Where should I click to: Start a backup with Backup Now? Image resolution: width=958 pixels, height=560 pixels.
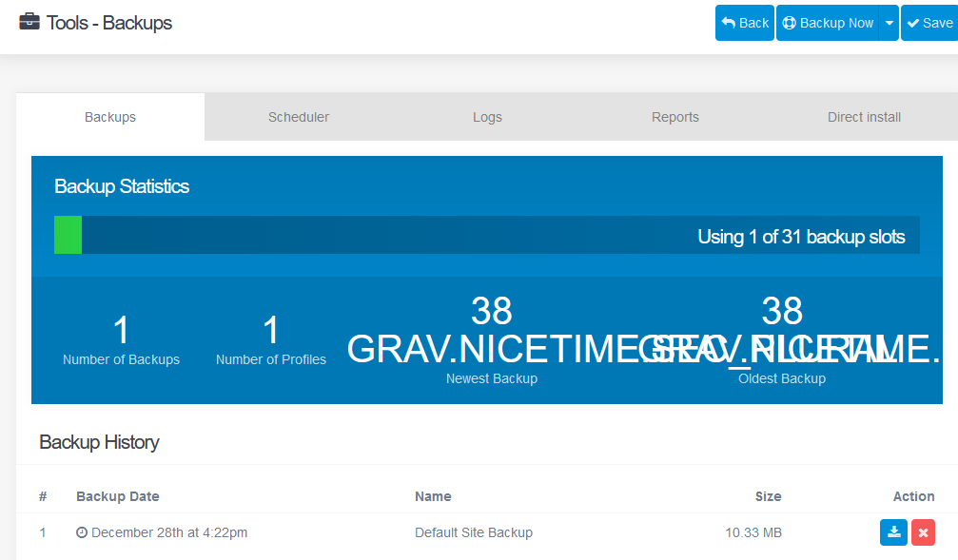tap(828, 23)
